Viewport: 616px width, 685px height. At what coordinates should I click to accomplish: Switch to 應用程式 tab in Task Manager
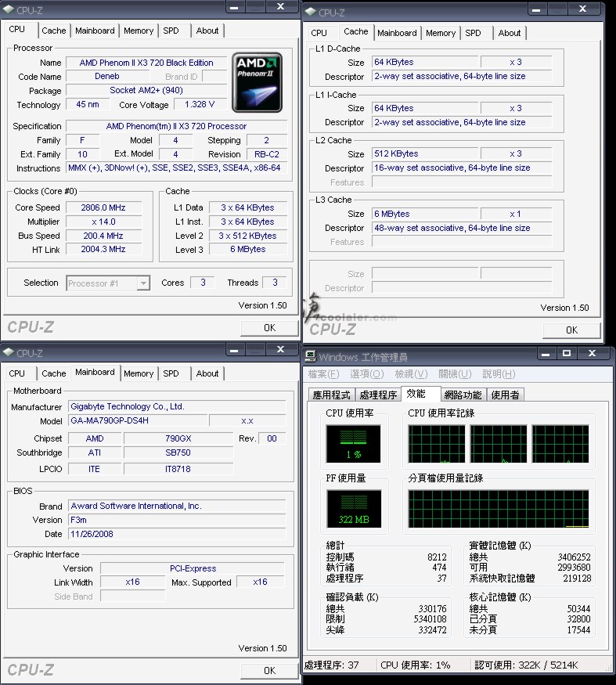[x=332, y=395]
